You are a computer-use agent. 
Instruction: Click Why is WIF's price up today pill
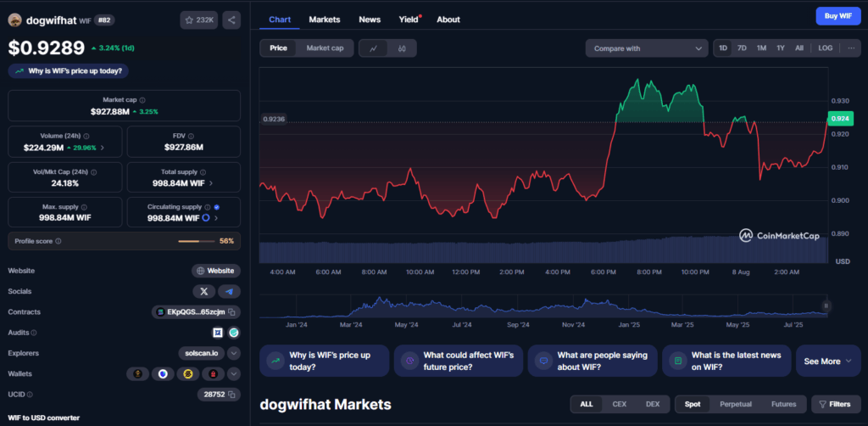pos(68,71)
